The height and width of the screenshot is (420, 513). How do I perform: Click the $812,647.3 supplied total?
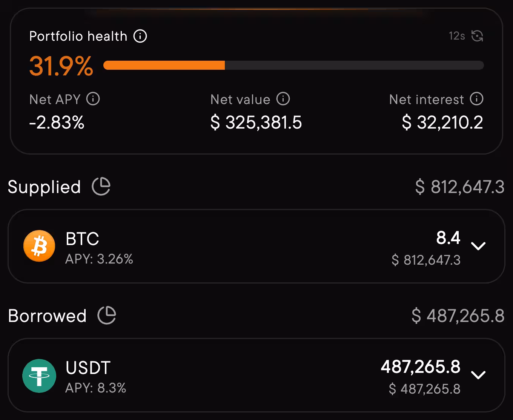point(460,187)
